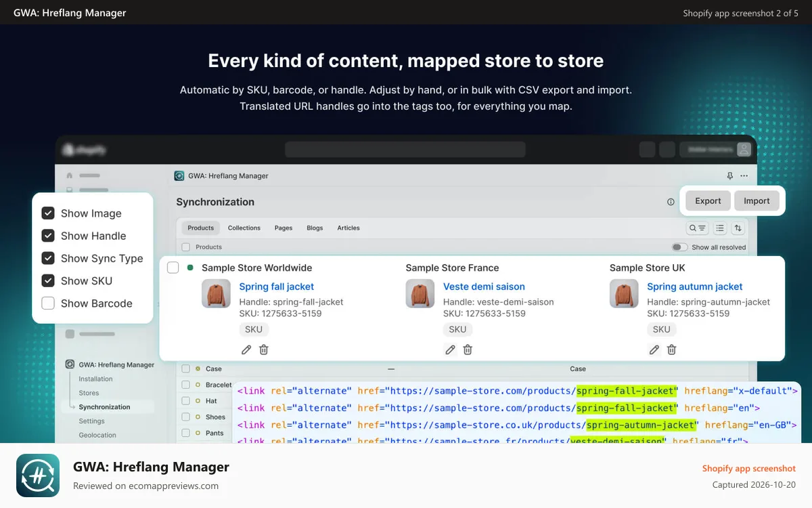Uncheck Show SKU option

[48, 280]
